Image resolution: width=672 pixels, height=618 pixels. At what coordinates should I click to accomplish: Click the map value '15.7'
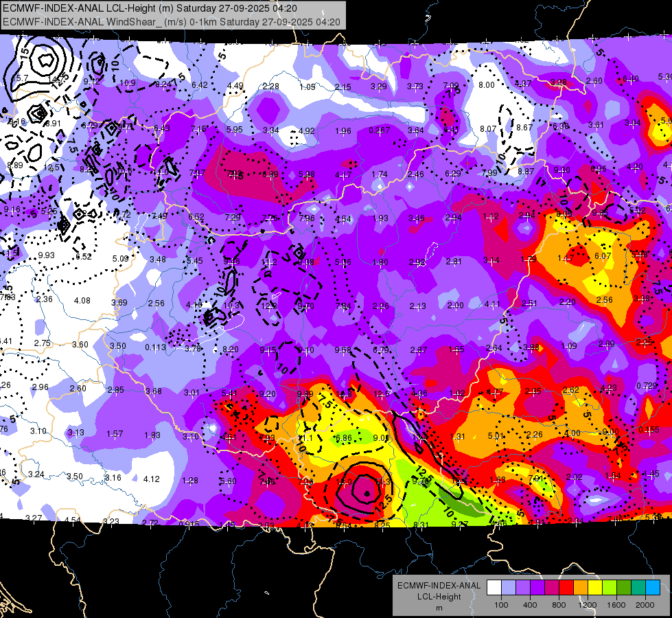[20, 78]
